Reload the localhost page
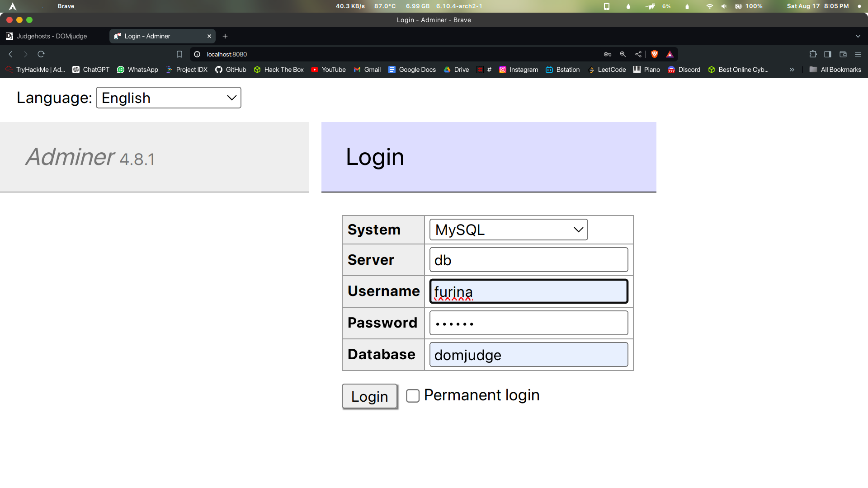Screen dimensions: 868x488 [41, 54]
